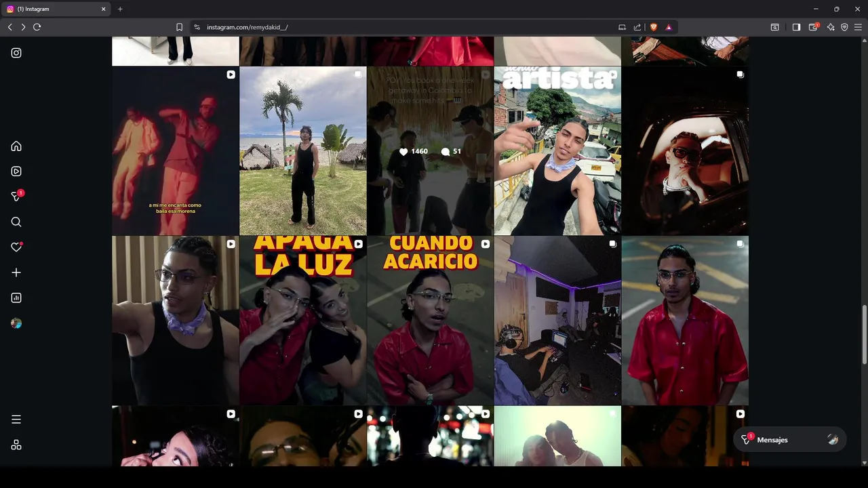The height and width of the screenshot is (488, 868).
Task: Open Brave Shields lion icon
Action: (x=654, y=27)
